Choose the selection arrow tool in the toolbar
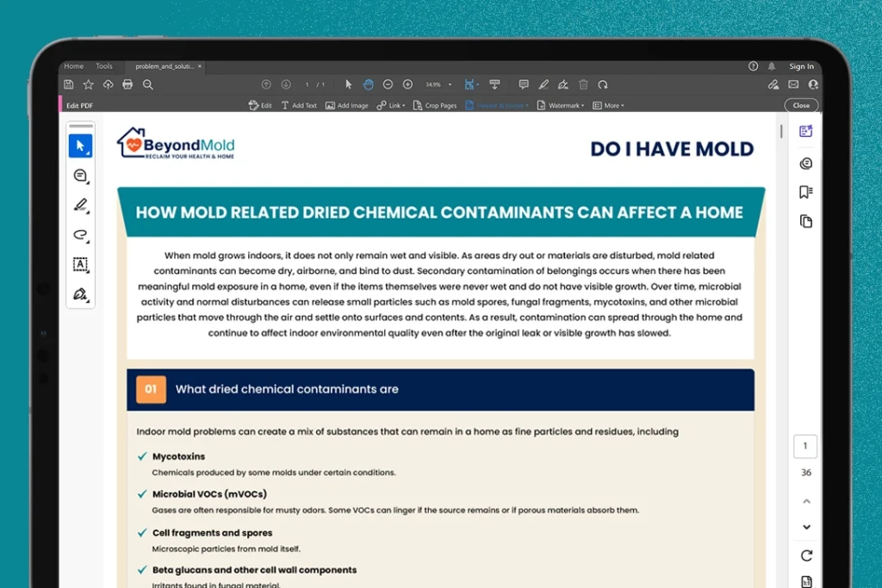 point(348,85)
